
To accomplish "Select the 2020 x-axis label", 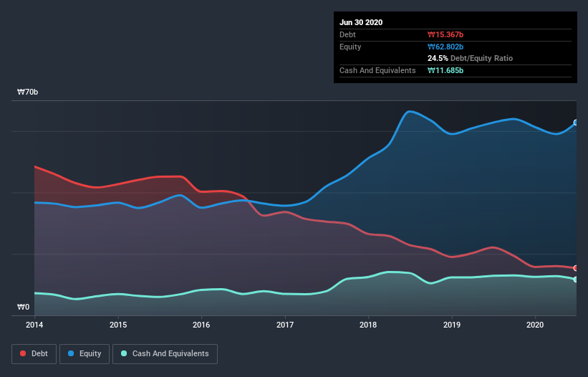I will pos(535,325).
